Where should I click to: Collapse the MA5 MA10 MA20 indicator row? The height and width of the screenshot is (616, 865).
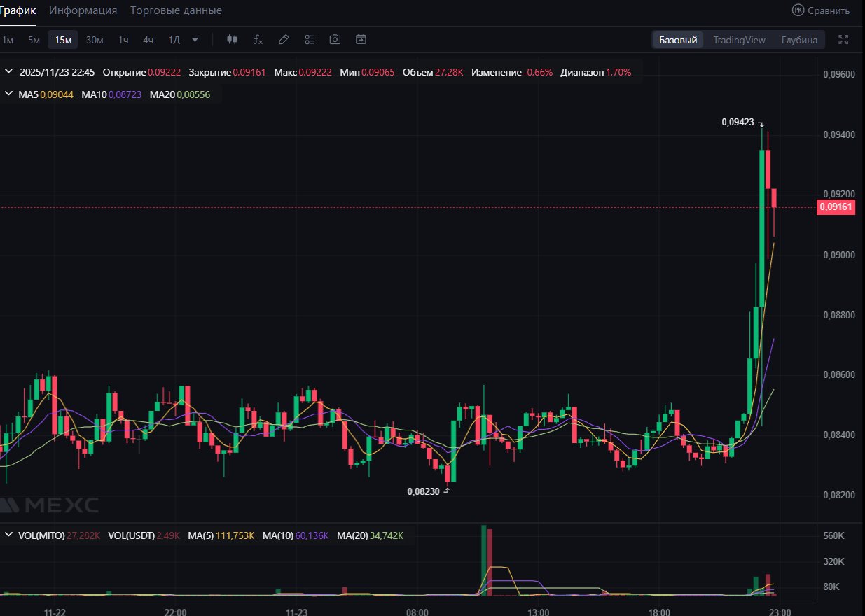point(9,94)
